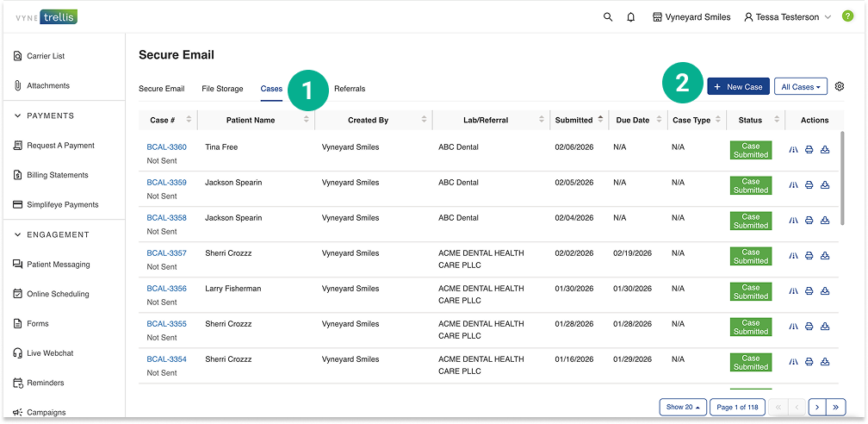Screen dimensions: 868x424
Task: Collapse the PAYMENTS sidebar section
Action: pyautogui.click(x=18, y=115)
